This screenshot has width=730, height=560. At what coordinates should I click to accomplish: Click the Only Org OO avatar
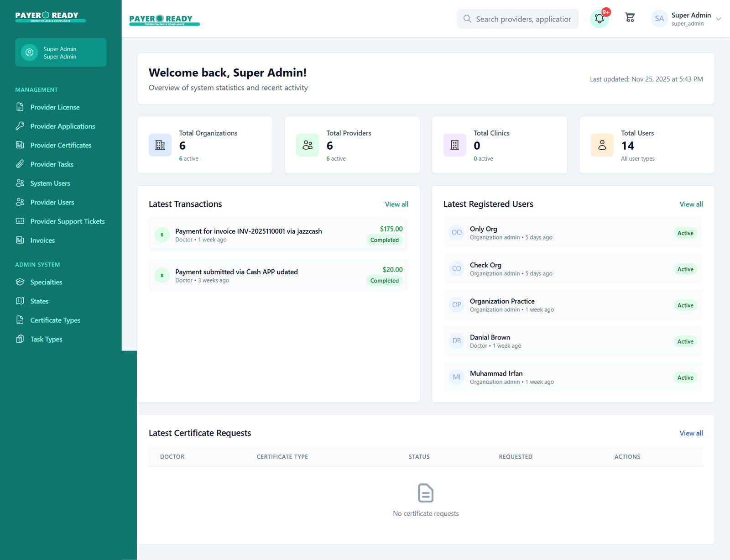tap(456, 233)
